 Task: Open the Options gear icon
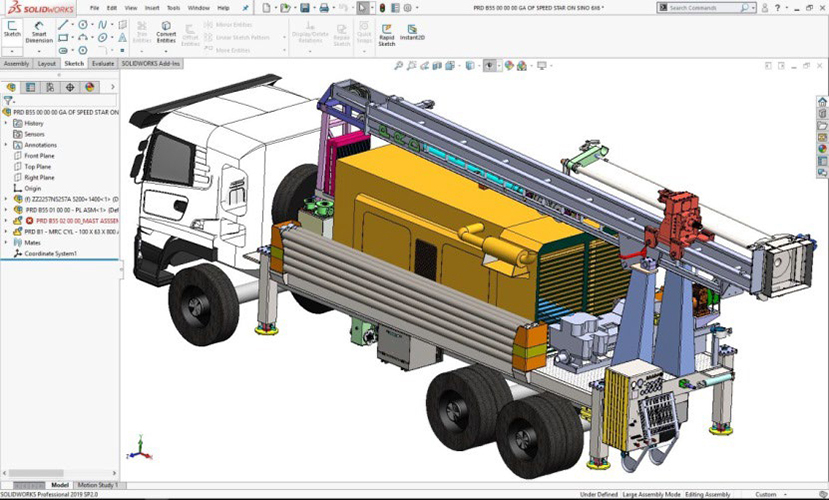[408, 8]
